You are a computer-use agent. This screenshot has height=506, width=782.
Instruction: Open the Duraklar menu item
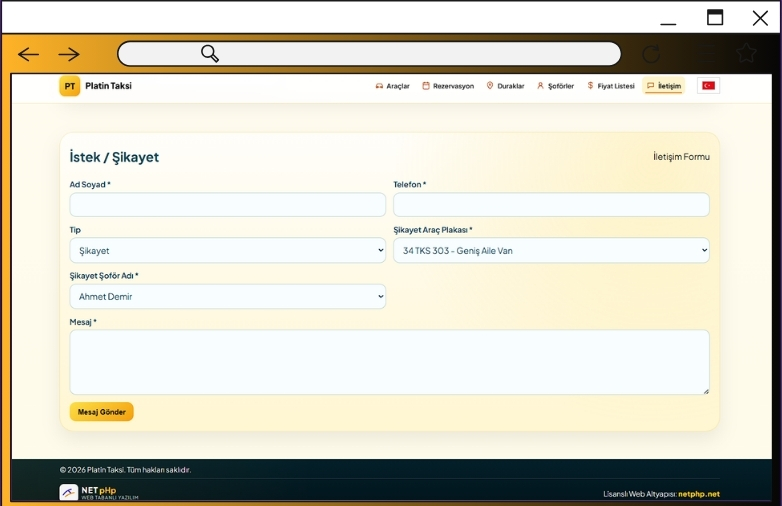pyautogui.click(x=505, y=86)
